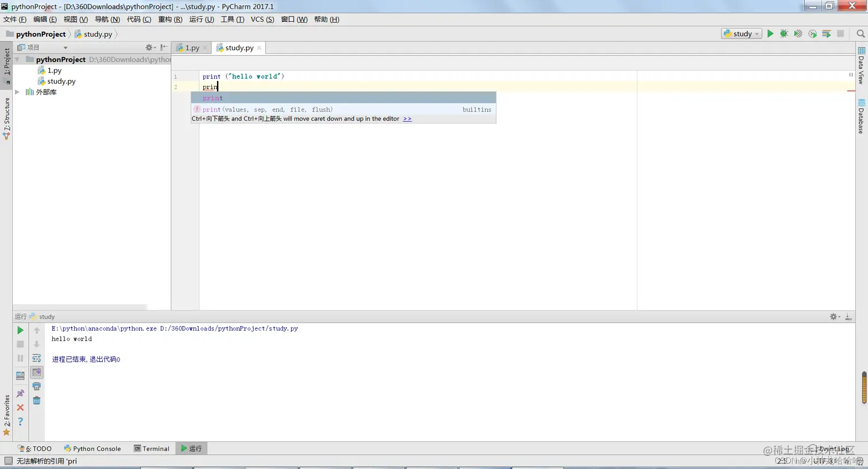Select print(values, sep, end, file, flush) completion

(x=343, y=109)
